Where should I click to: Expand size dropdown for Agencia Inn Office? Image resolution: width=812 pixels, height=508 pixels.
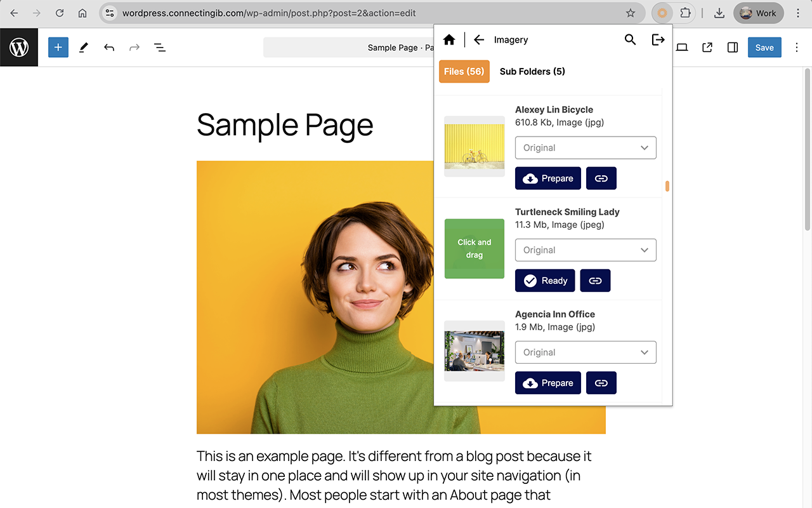[x=586, y=352]
